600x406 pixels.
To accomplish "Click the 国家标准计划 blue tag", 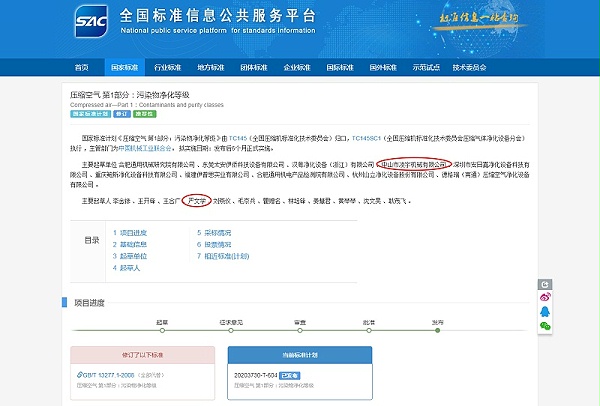I will (90, 114).
